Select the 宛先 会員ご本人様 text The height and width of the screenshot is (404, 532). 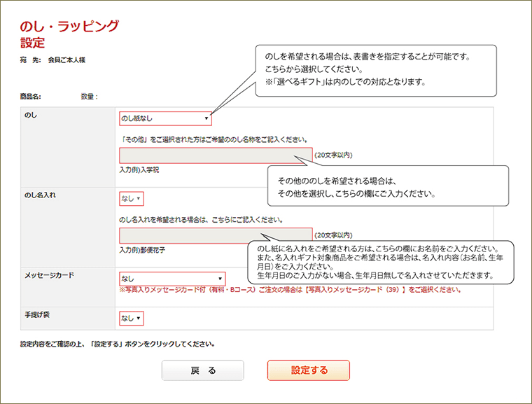(x=53, y=60)
